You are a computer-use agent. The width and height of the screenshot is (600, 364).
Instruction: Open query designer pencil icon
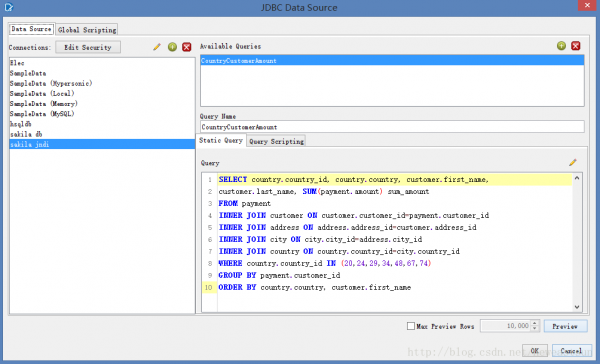click(x=573, y=162)
